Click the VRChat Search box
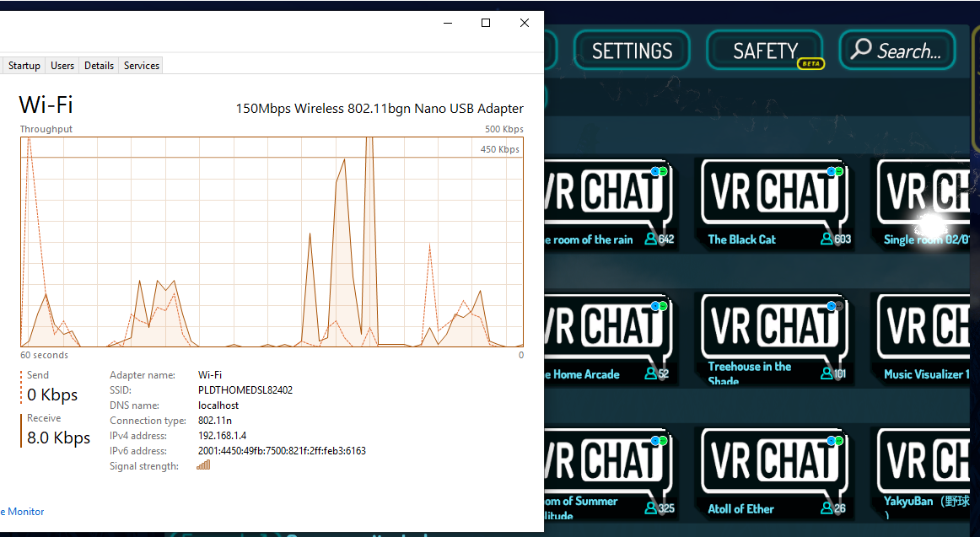Viewport: 980px width, 537px height. (897, 51)
